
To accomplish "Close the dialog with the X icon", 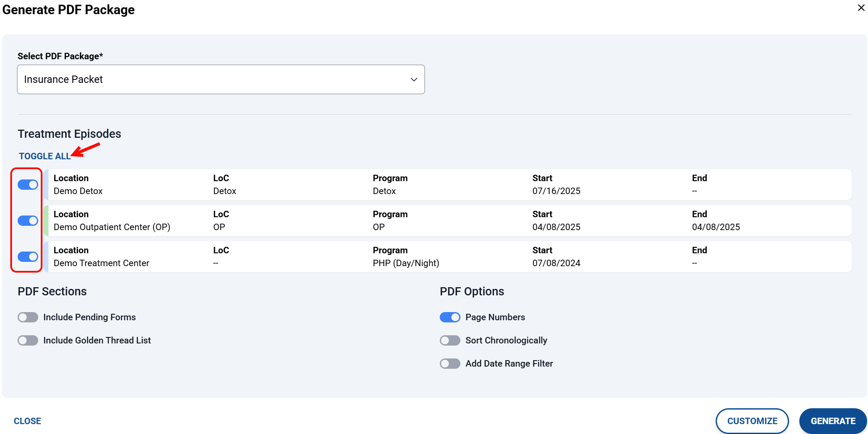I will coord(861,8).
